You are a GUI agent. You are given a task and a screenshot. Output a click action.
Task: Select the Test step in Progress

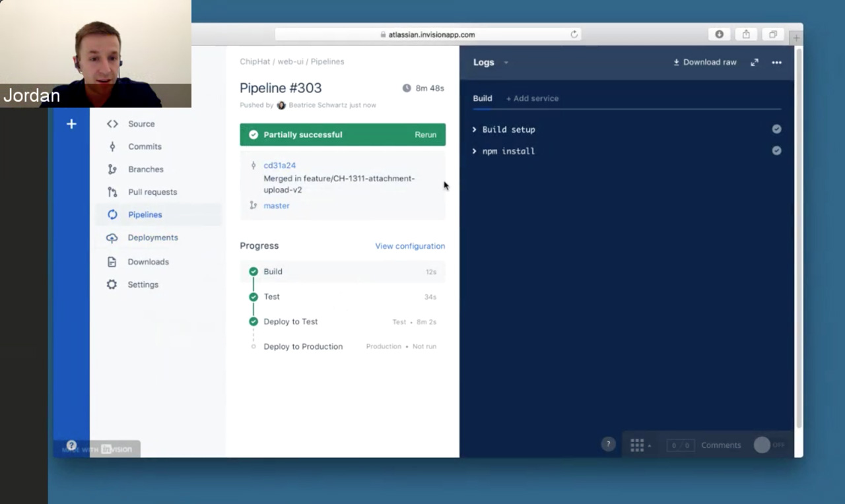343,297
